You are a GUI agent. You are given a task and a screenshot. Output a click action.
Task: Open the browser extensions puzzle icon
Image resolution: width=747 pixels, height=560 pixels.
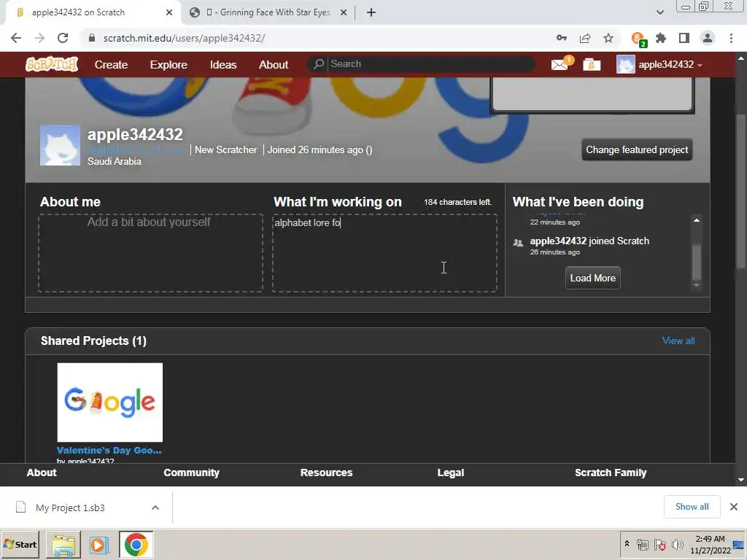tap(661, 38)
